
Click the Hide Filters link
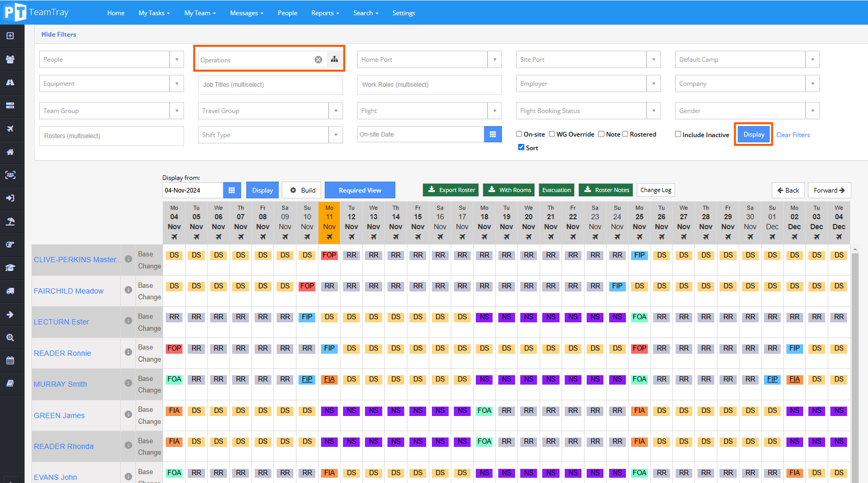59,35
